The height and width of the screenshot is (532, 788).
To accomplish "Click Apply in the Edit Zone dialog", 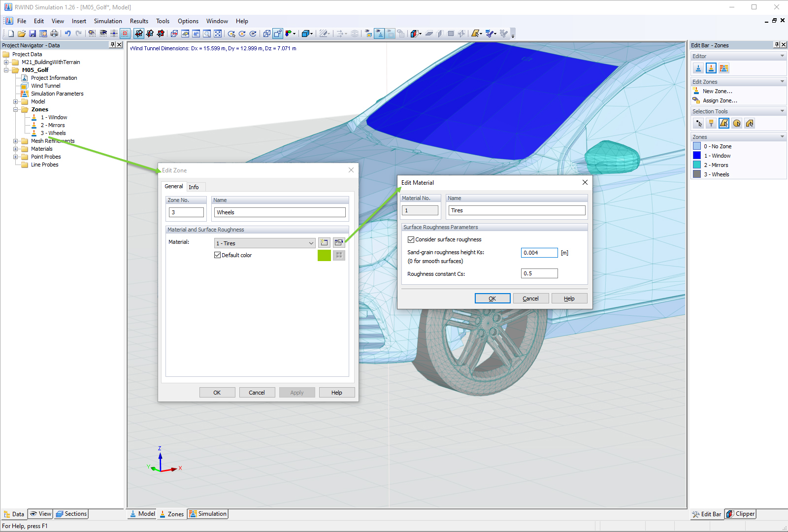I will 296,392.
